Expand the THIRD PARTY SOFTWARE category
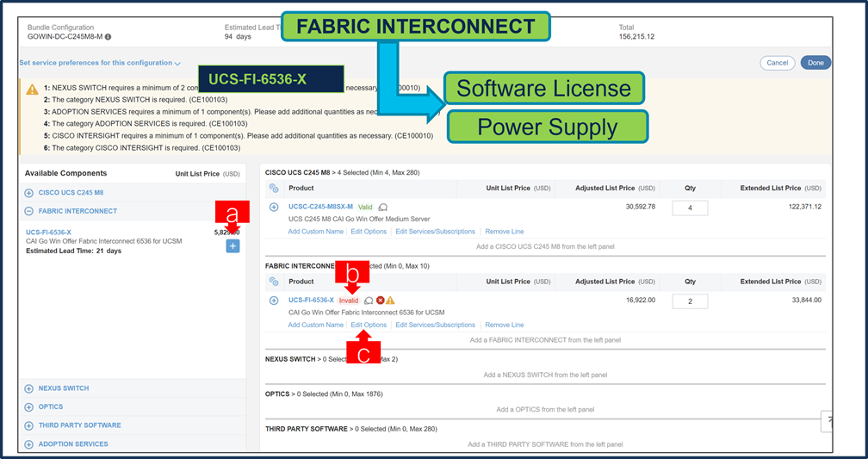Image resolution: width=868 pixels, height=459 pixels. click(x=28, y=425)
